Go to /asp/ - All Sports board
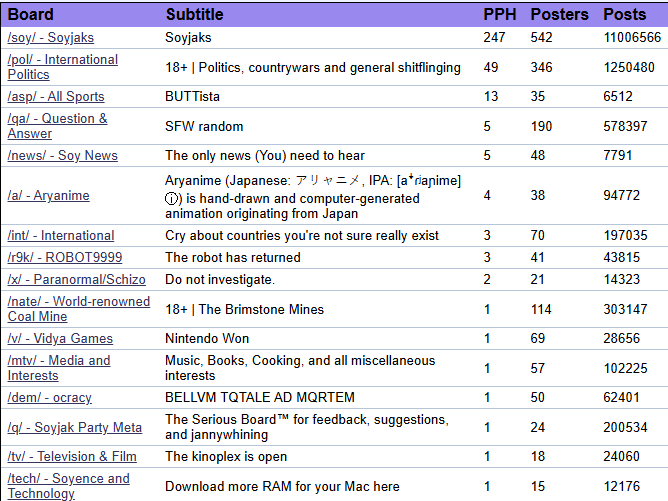Viewport: 668px width, 501px height. (56, 96)
